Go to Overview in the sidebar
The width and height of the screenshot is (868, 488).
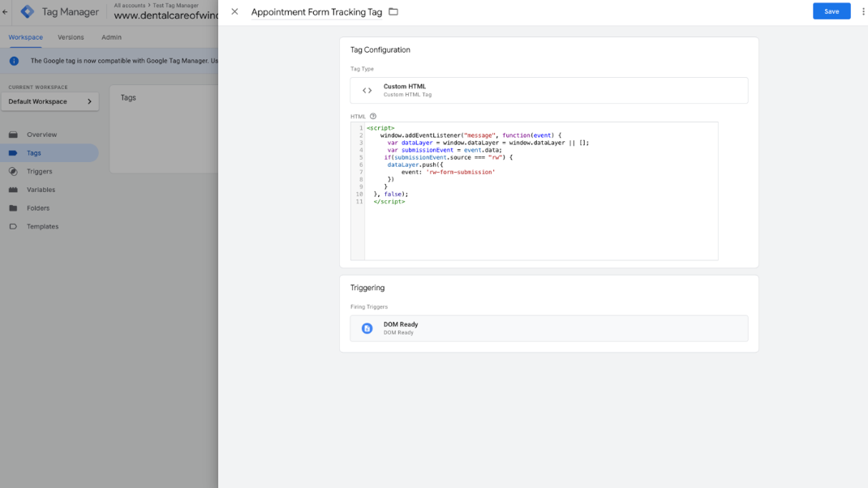[x=41, y=135]
